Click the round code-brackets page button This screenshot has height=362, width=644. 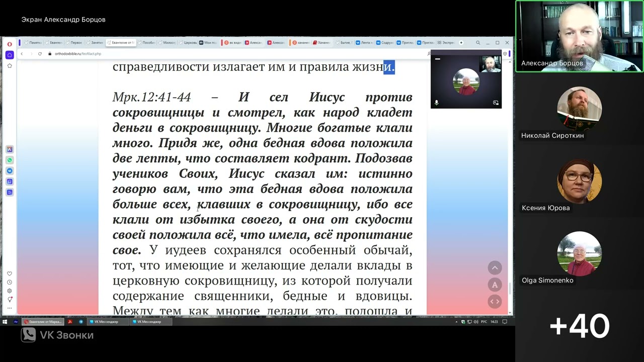[x=495, y=301]
